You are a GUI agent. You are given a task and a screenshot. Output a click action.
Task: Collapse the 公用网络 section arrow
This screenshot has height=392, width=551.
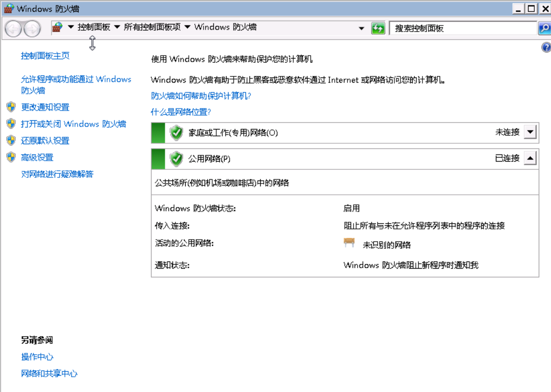point(530,159)
